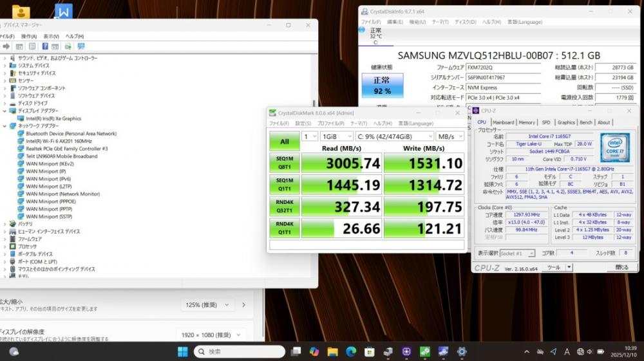Open File Explorer from the taskbar
The image size is (644, 361).
(x=332, y=351)
